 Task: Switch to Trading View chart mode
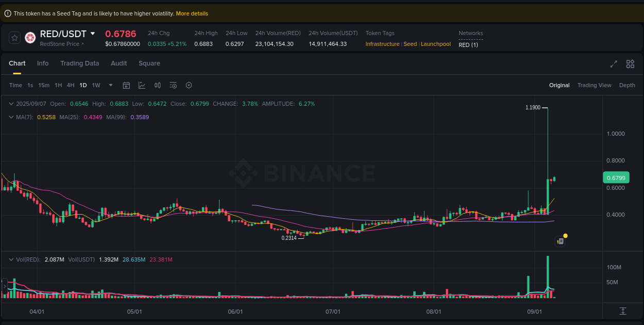click(594, 85)
